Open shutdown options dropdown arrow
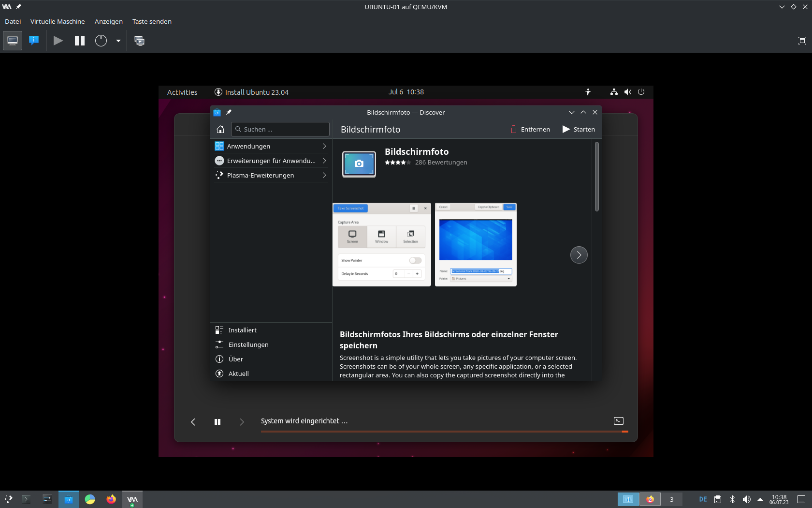812x508 pixels. pyautogui.click(x=118, y=41)
